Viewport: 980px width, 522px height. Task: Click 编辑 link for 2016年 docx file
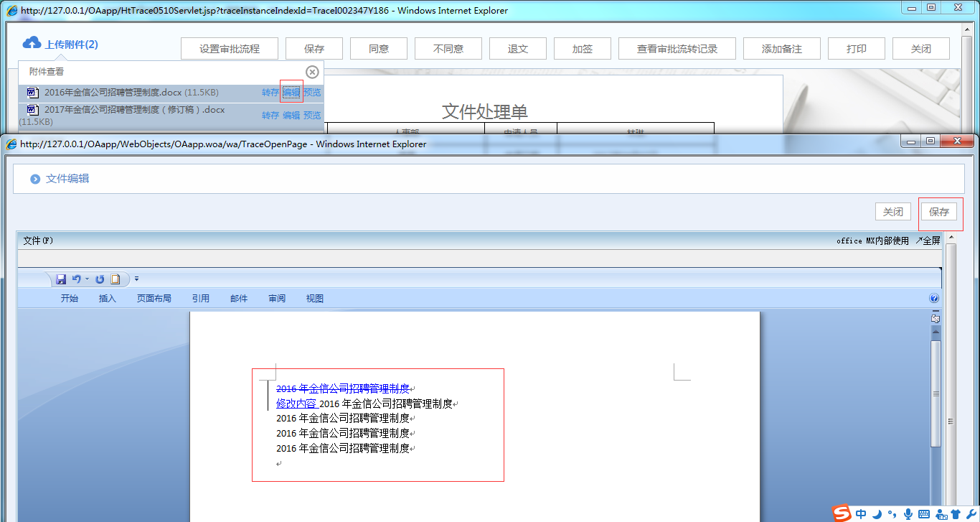coord(291,93)
